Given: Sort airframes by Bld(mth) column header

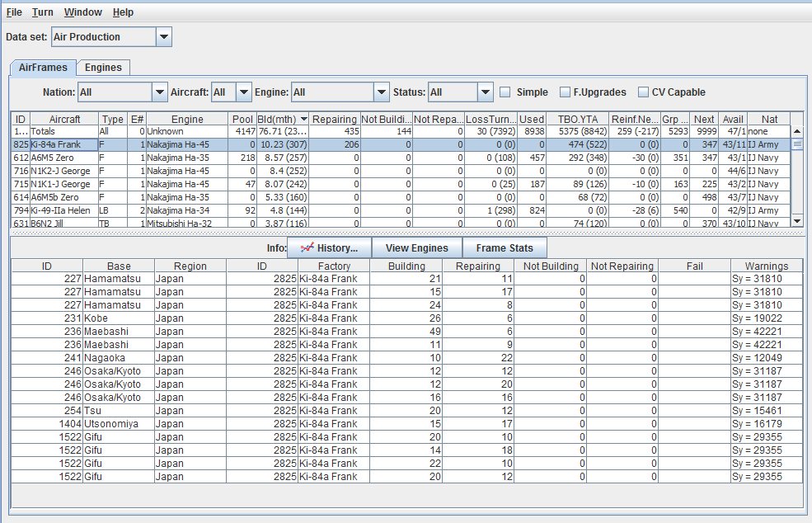Looking at the screenshot, I should (283, 120).
